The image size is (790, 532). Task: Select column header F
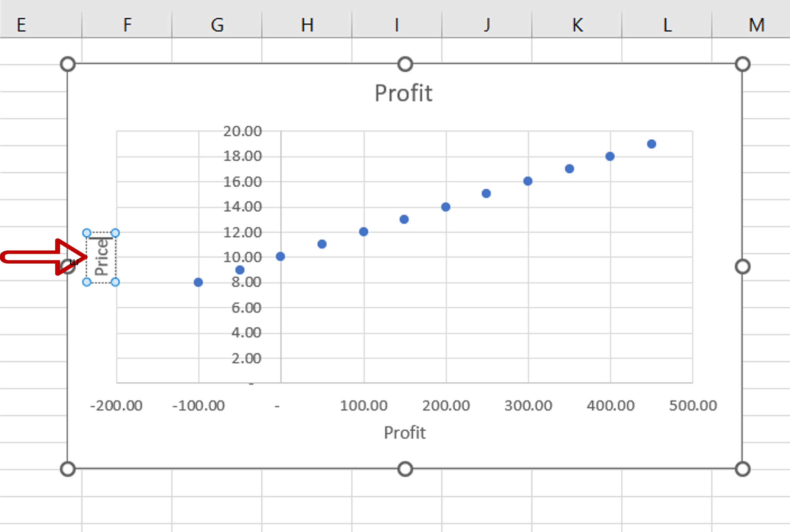pos(127,25)
